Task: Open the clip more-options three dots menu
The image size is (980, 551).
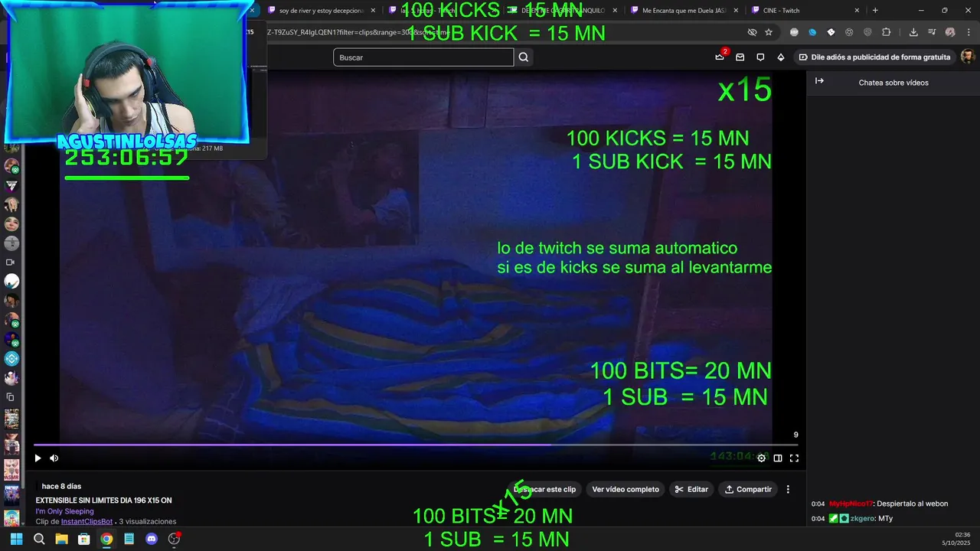Action: coord(788,489)
